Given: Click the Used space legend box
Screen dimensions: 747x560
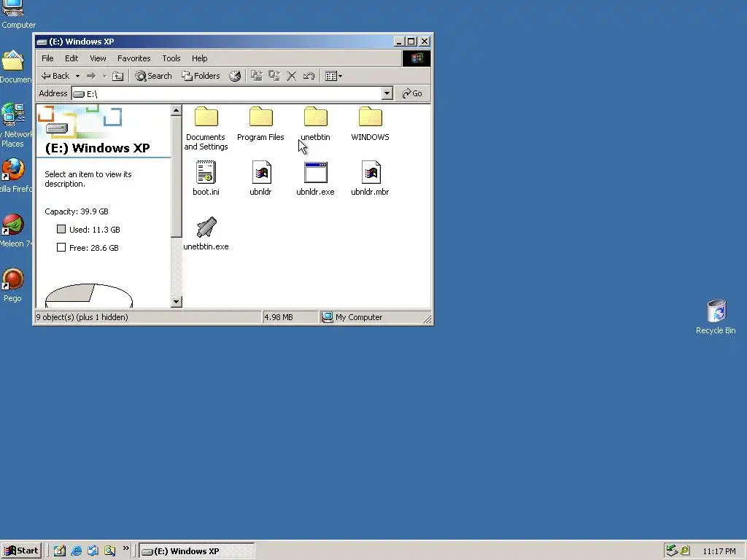Looking at the screenshot, I should 61,229.
